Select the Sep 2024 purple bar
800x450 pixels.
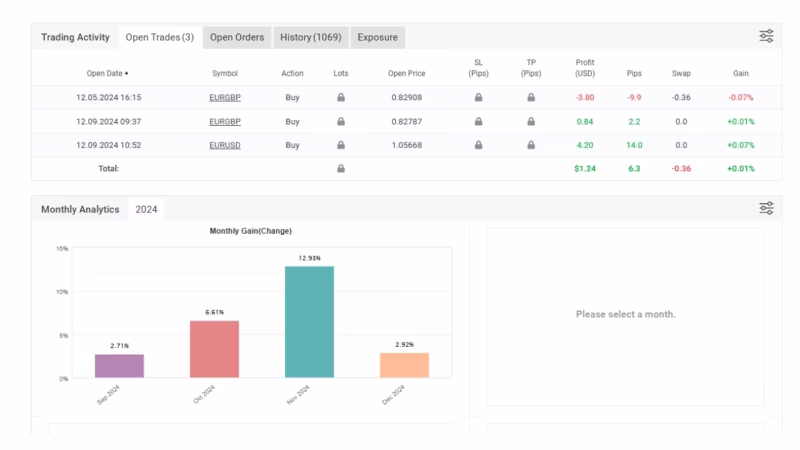(119, 365)
